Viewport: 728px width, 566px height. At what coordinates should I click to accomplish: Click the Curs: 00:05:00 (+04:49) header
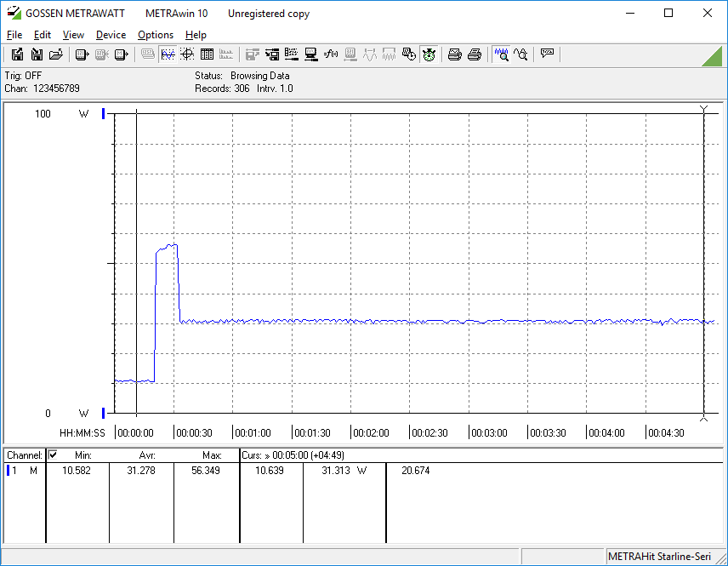click(x=293, y=455)
